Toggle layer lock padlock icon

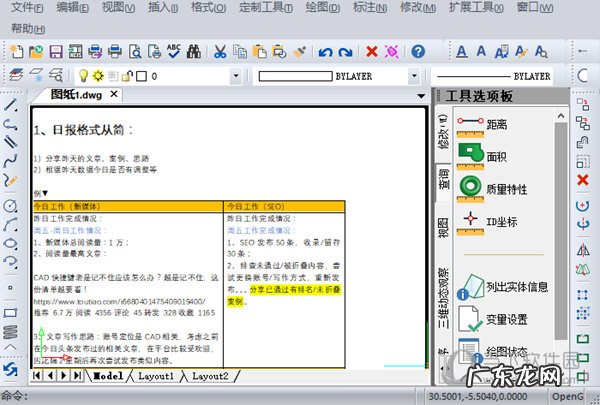pyautogui.click(x=127, y=76)
